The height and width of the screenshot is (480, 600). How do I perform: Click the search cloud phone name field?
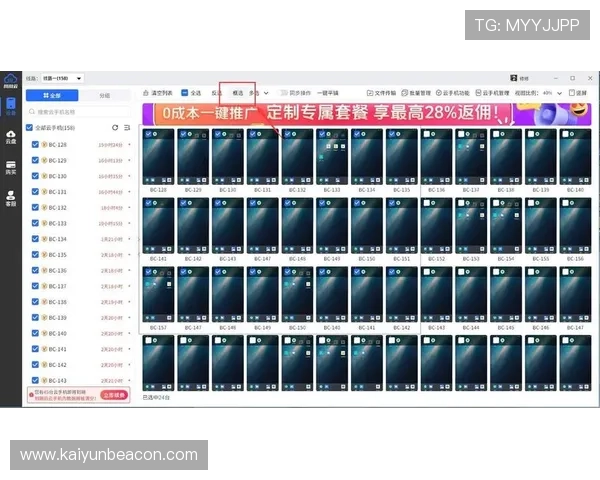click(80, 112)
